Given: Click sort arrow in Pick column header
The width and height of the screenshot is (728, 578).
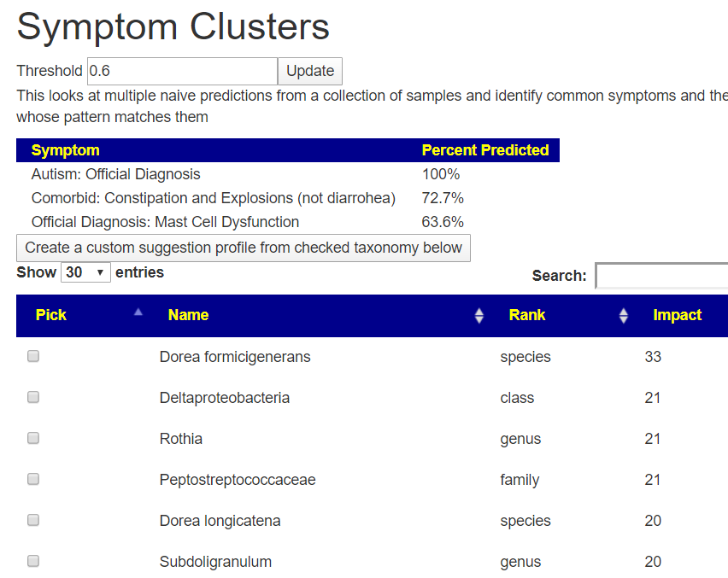Looking at the screenshot, I should tap(138, 312).
